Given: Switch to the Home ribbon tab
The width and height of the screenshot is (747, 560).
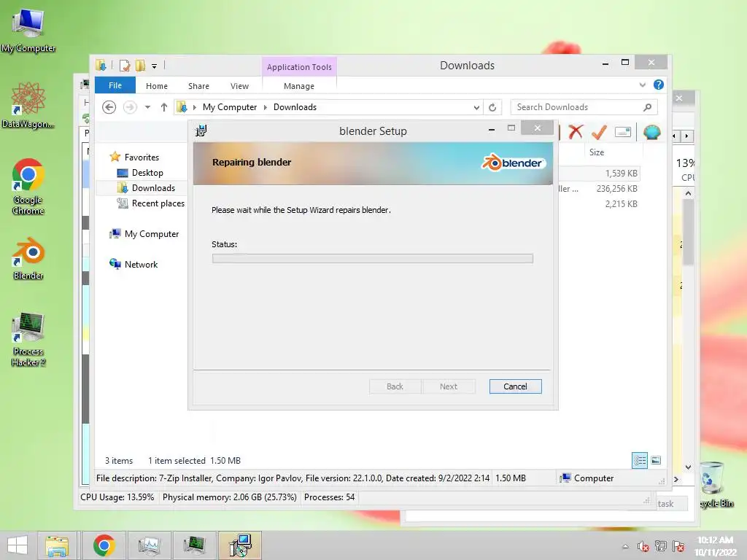Looking at the screenshot, I should [157, 86].
